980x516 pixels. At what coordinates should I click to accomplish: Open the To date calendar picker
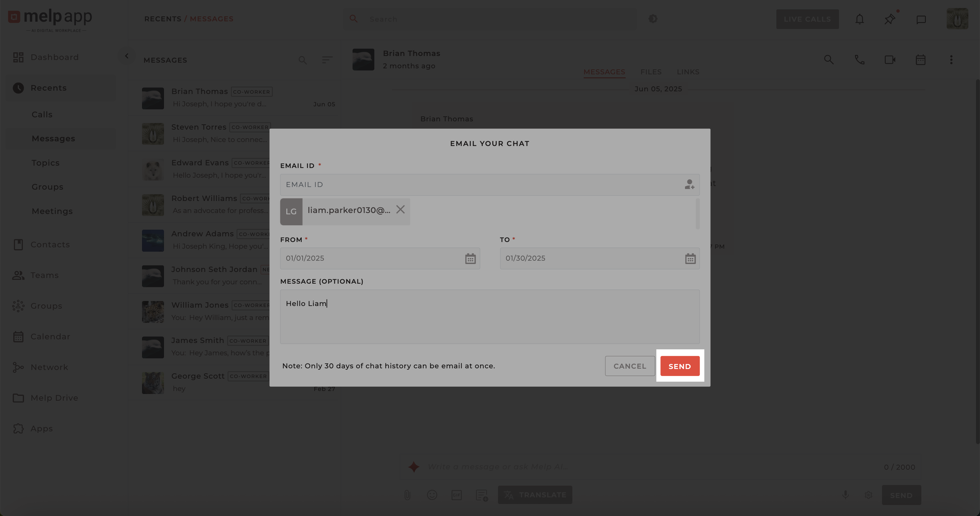tap(690, 259)
